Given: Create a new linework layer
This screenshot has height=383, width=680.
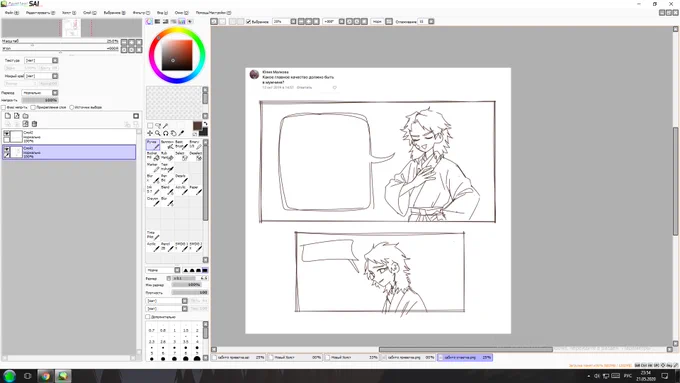Looking at the screenshot, I should coord(16,116).
